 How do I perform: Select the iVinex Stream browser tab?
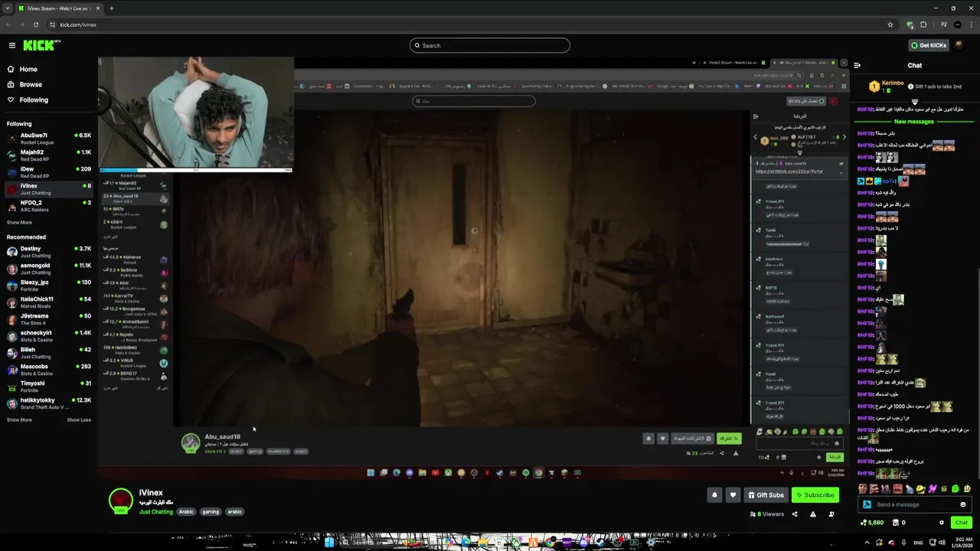coord(60,8)
